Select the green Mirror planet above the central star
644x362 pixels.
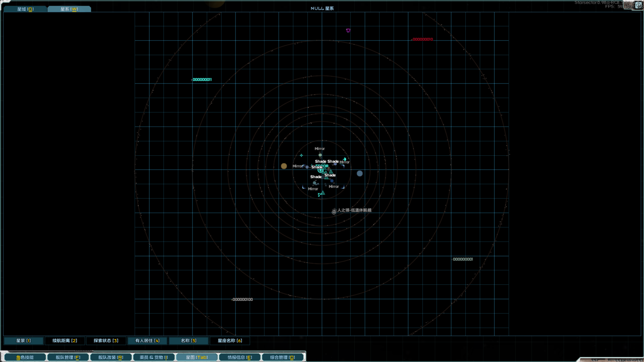[x=320, y=155]
